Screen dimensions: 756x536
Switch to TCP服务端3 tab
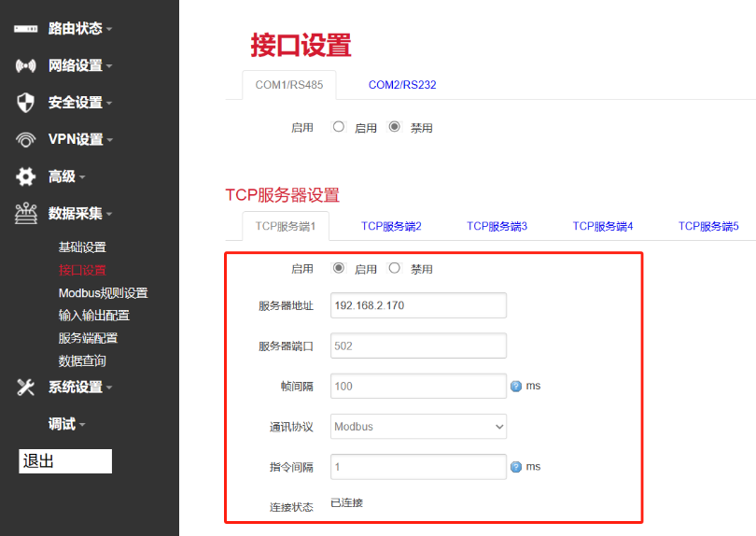[497, 226]
